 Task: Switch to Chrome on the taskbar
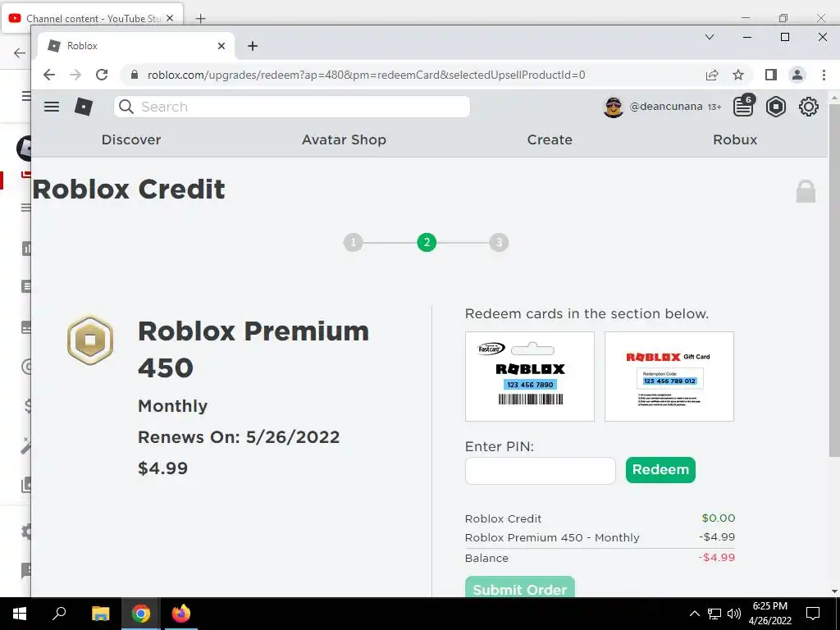click(x=140, y=614)
